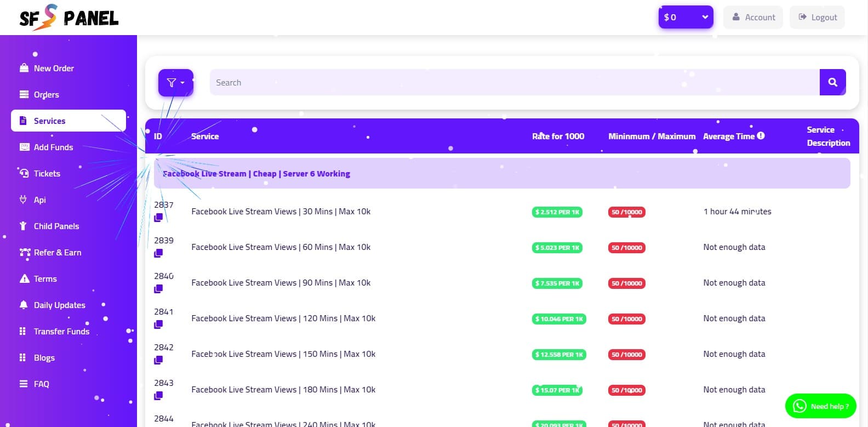Collapse the Facebook Live Stream category header
This screenshot has width=868, height=427.
tap(501, 174)
